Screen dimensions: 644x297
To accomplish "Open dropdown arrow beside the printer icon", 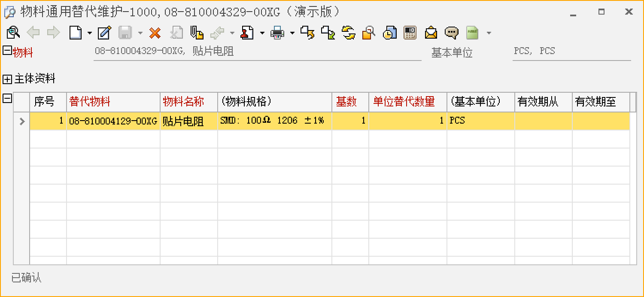I will [x=292, y=33].
